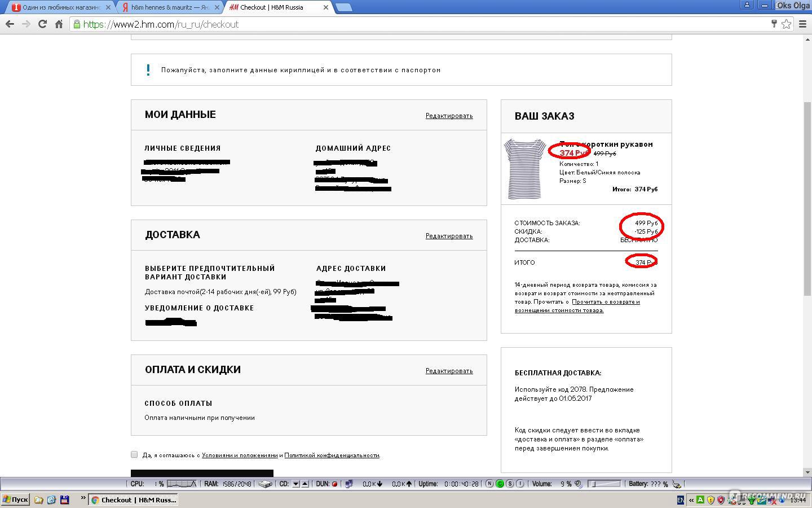Click the green HTTPS padlock icon
This screenshot has width=812, height=508.
pos(77,24)
